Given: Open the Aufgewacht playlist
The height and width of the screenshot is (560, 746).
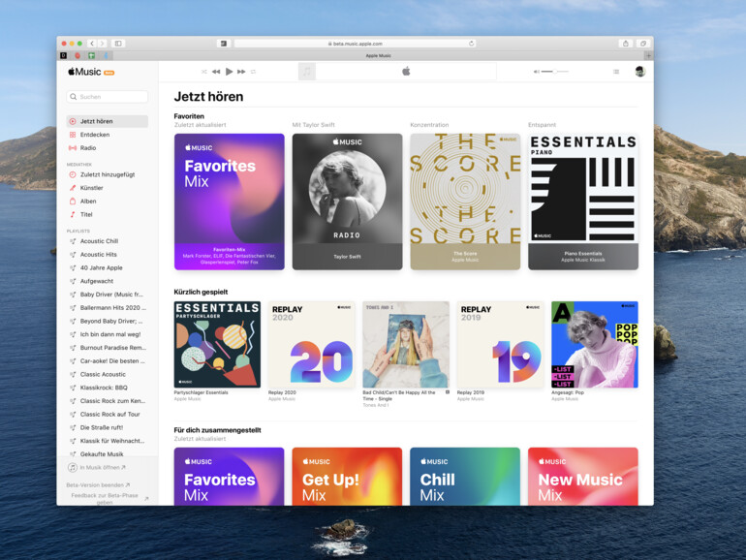Looking at the screenshot, I should coord(108,281).
